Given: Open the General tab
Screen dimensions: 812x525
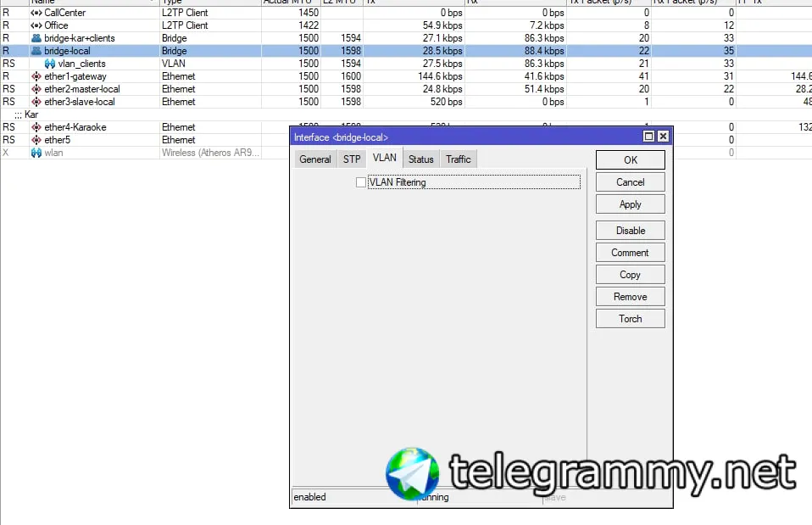Looking at the screenshot, I should [314, 159].
